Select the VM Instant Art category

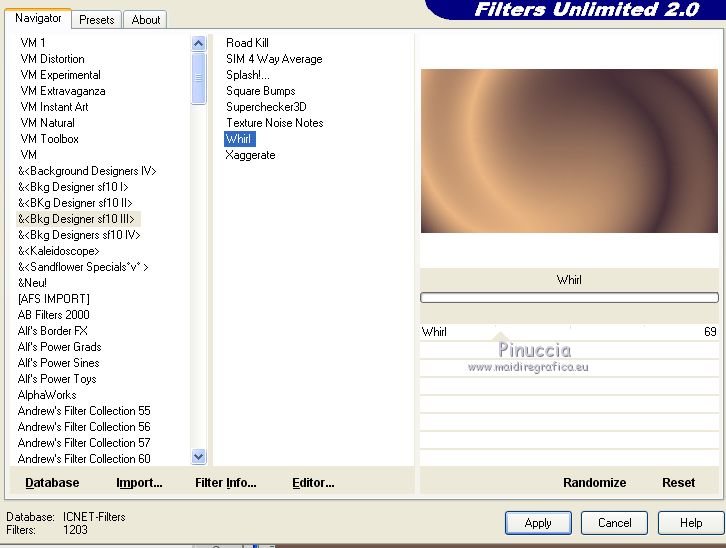click(x=54, y=107)
